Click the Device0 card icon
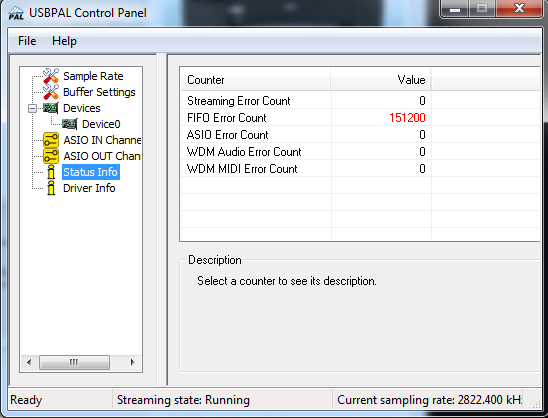The image size is (548, 418). pos(70,124)
